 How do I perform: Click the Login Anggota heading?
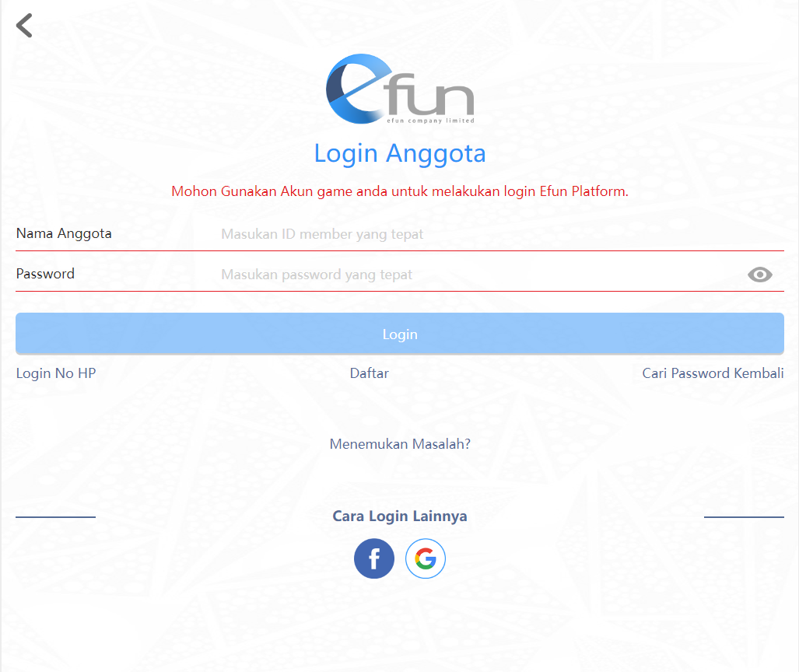400,153
